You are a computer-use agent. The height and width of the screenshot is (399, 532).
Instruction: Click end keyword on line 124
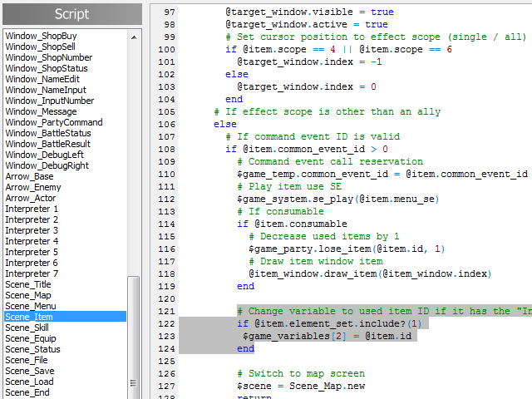246,349
